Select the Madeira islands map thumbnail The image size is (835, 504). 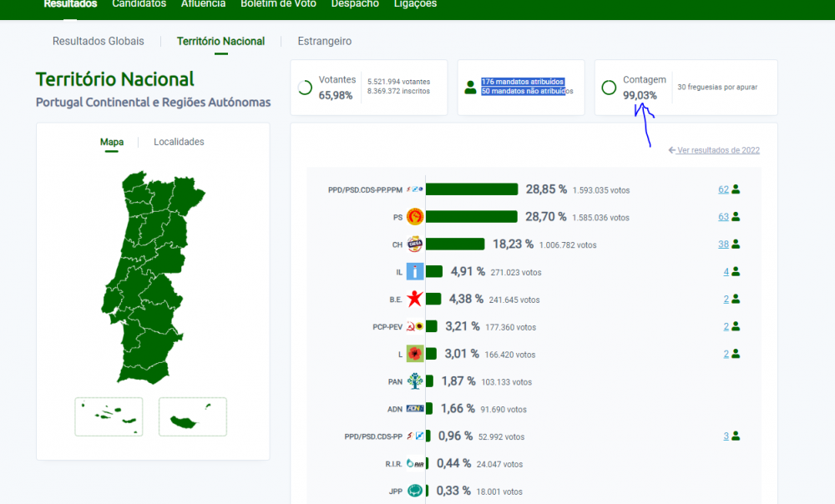193,416
